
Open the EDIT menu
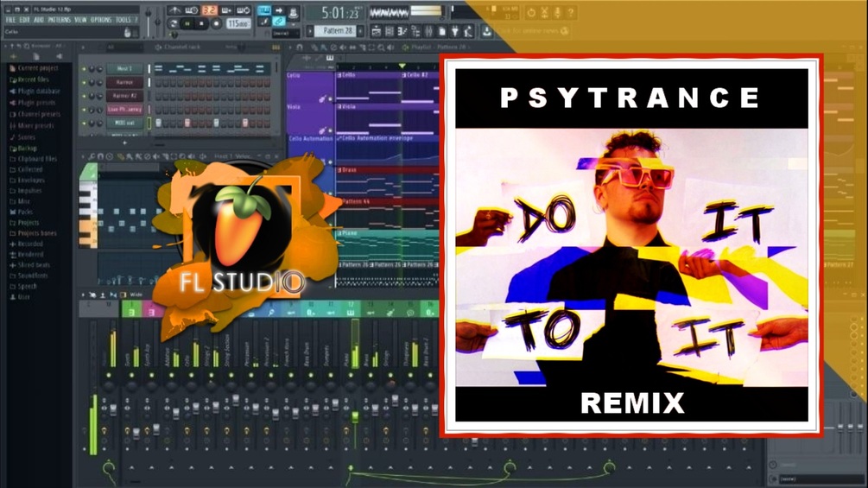click(x=24, y=20)
